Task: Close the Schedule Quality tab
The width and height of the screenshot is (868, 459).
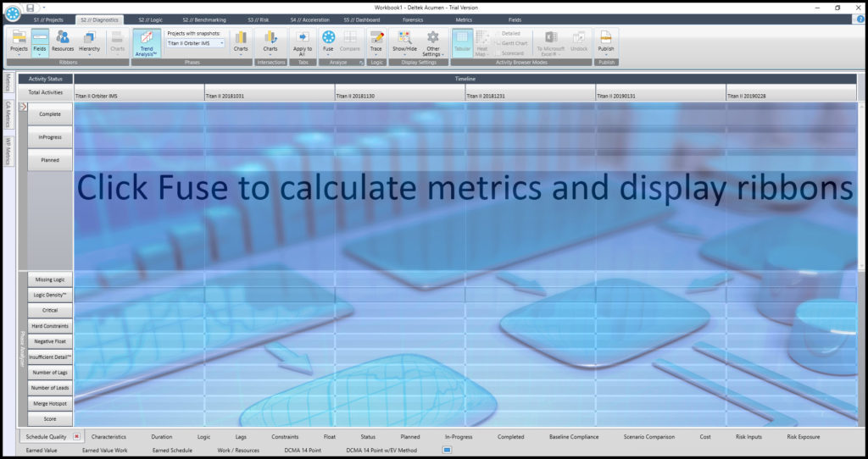Action: coord(76,437)
